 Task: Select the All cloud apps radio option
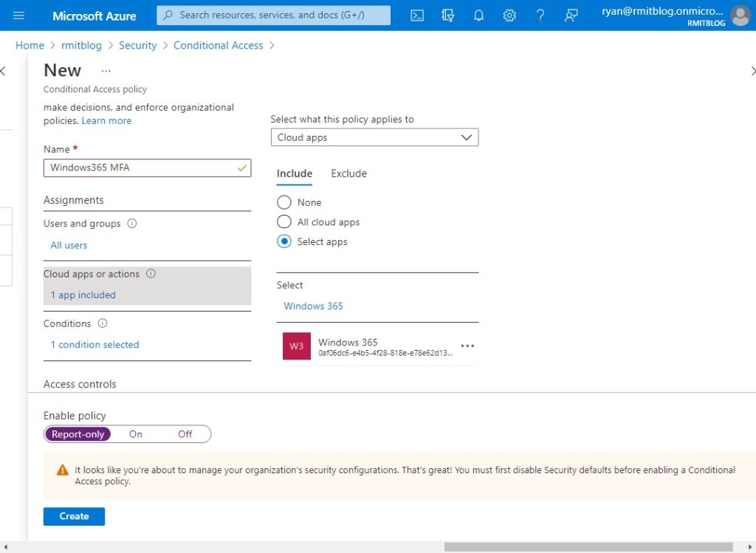coord(284,221)
